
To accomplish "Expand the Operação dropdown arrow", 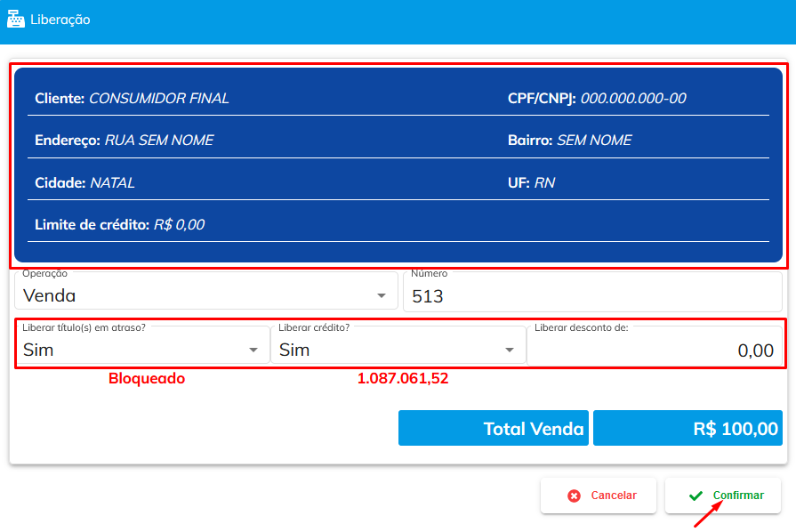I will coord(382,295).
